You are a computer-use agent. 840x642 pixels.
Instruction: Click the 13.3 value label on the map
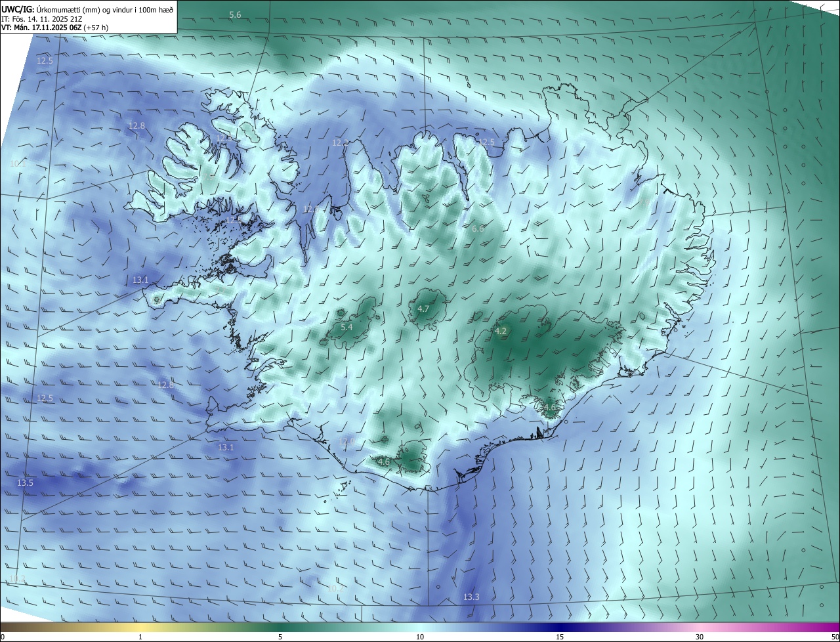coord(471,597)
